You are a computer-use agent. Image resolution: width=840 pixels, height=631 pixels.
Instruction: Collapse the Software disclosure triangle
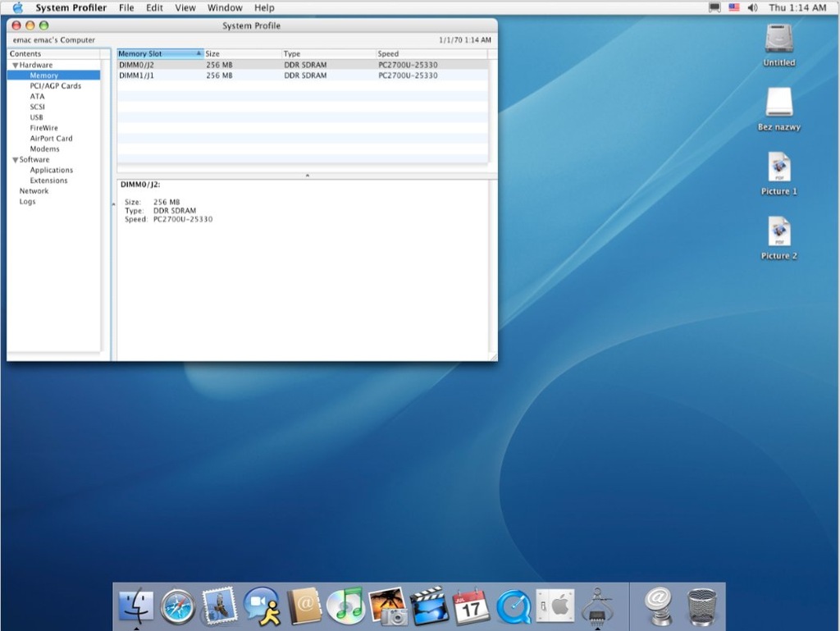[x=16, y=160]
